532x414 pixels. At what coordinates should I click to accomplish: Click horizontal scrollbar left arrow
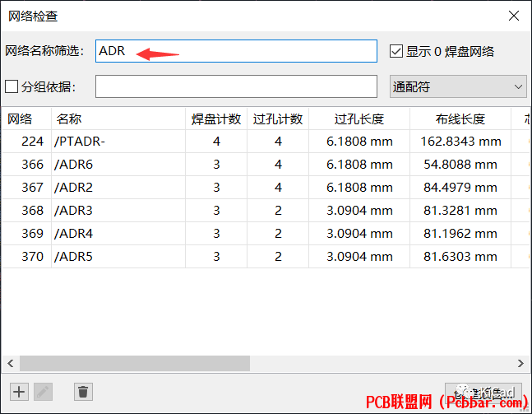coord(11,364)
